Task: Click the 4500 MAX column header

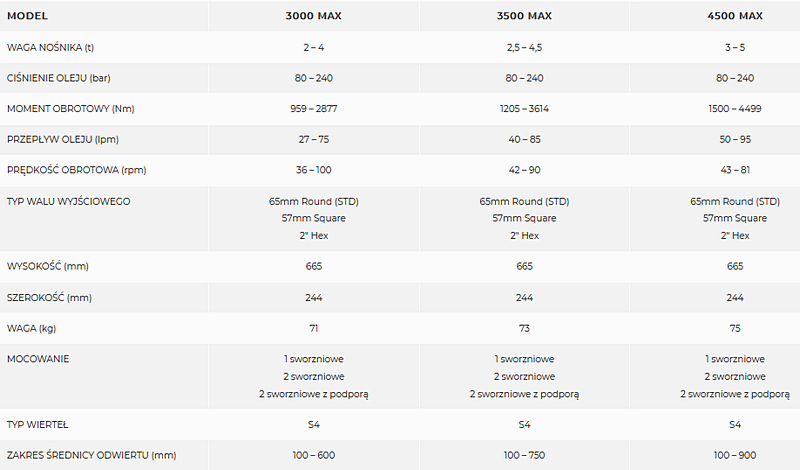Action: click(735, 17)
